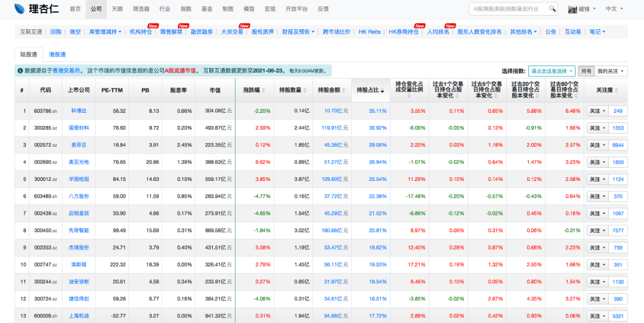Open 关注 dropdown for 上海机场
The height and width of the screenshot is (323, 644).
(x=597, y=316)
